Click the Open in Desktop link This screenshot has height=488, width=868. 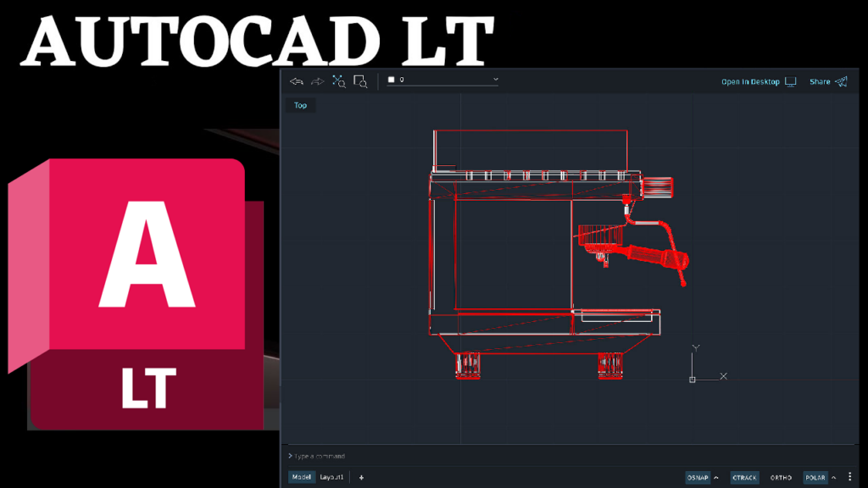pyautogui.click(x=750, y=82)
